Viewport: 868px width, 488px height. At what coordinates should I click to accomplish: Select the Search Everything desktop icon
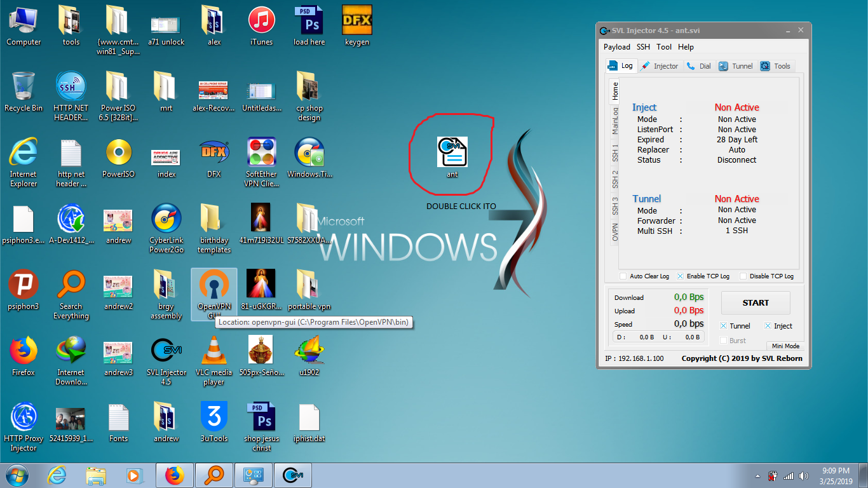71,284
